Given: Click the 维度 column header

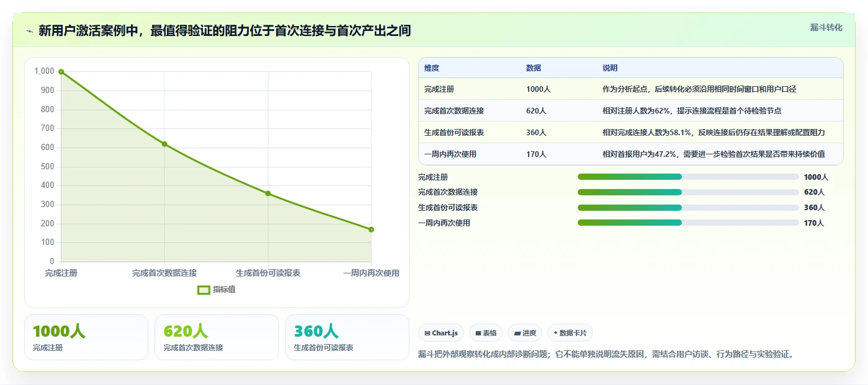Looking at the screenshot, I should (x=432, y=68).
